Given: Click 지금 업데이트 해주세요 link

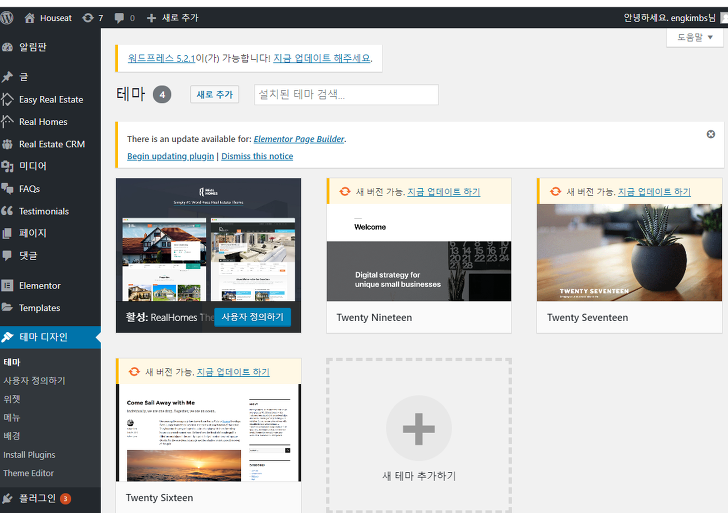Looking at the screenshot, I should click(x=322, y=58).
